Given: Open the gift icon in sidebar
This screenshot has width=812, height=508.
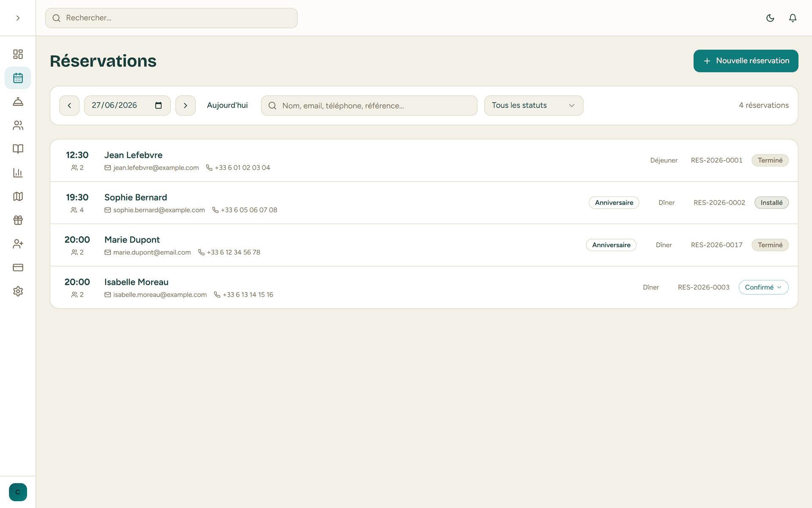Looking at the screenshot, I should 18,220.
